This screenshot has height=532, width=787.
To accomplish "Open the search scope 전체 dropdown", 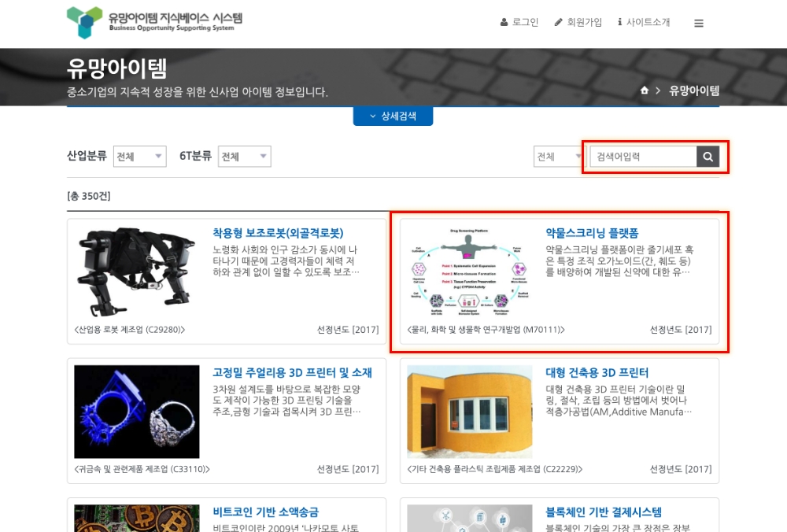I will click(558, 157).
